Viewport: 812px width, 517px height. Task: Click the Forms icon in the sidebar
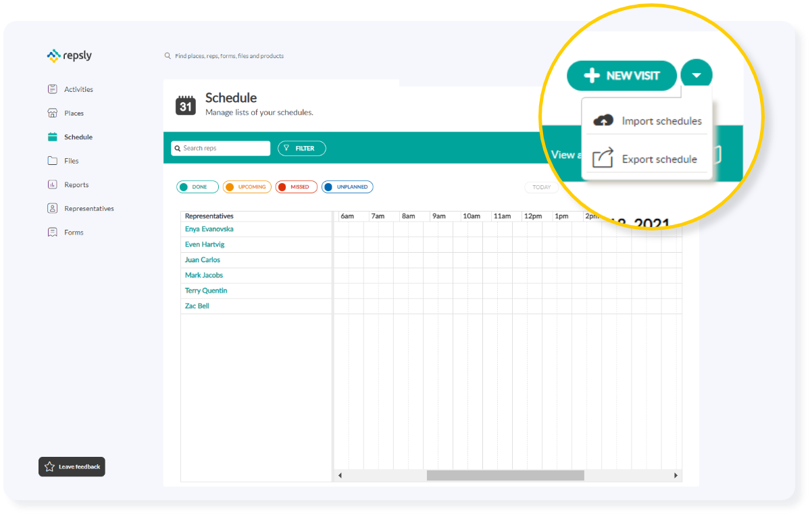click(x=51, y=232)
